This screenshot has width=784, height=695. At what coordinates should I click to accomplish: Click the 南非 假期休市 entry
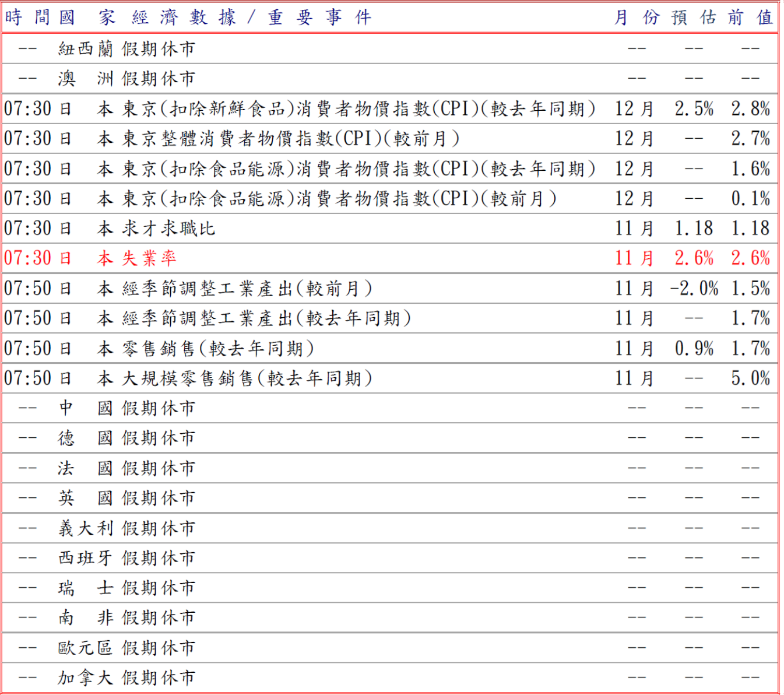click(126, 617)
